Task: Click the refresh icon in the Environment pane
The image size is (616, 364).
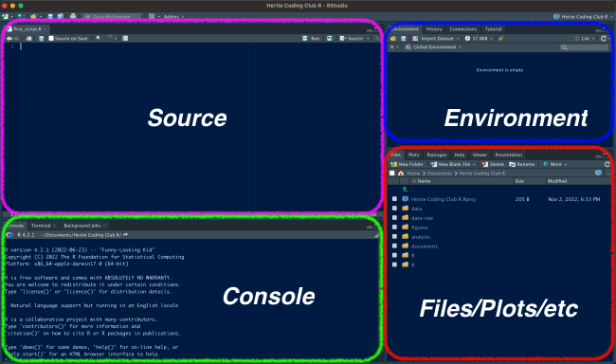Action: [x=604, y=39]
